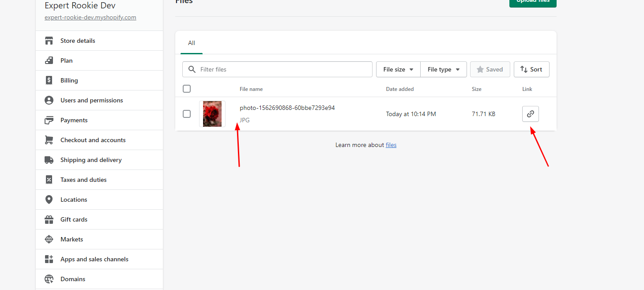Open Locations settings

(99, 200)
